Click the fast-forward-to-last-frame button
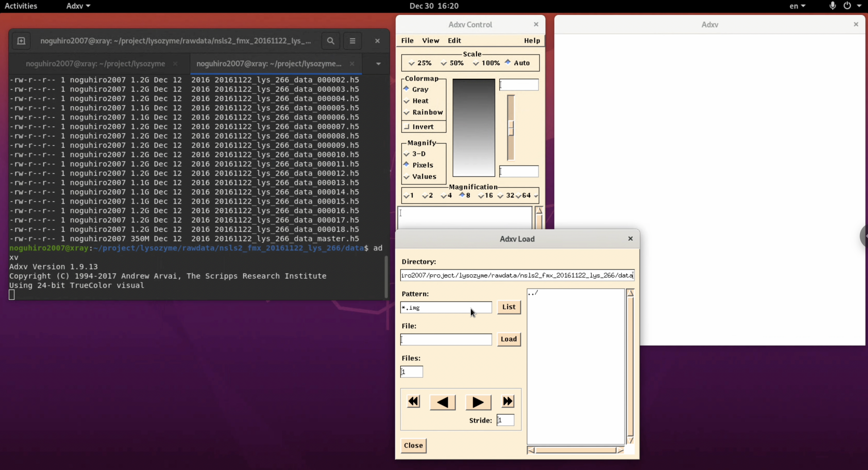 click(508, 402)
